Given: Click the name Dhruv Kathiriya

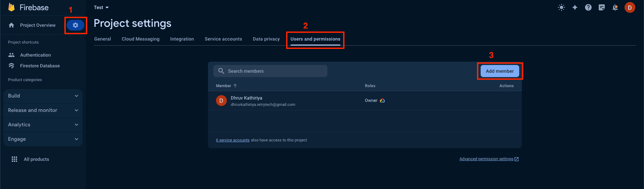Looking at the screenshot, I should (247, 98).
